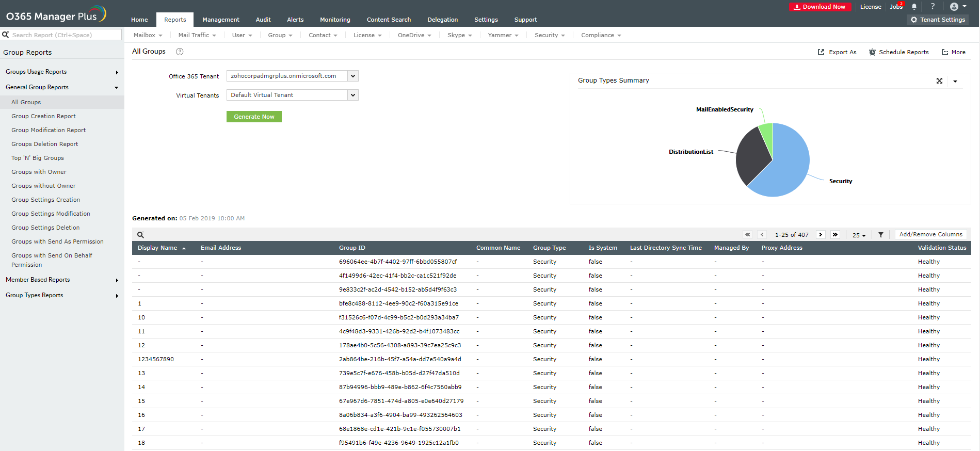Open Groups with Owner report

click(x=39, y=172)
